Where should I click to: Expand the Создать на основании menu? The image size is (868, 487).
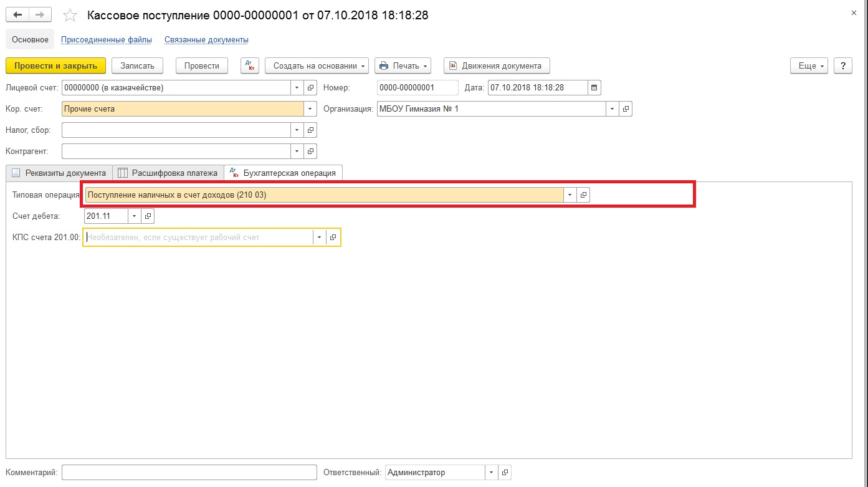317,66
